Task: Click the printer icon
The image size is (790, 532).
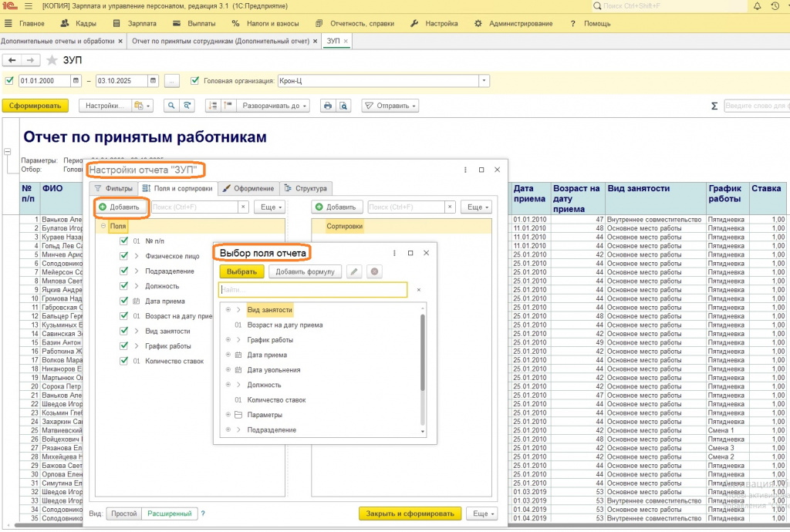Action: click(328, 106)
